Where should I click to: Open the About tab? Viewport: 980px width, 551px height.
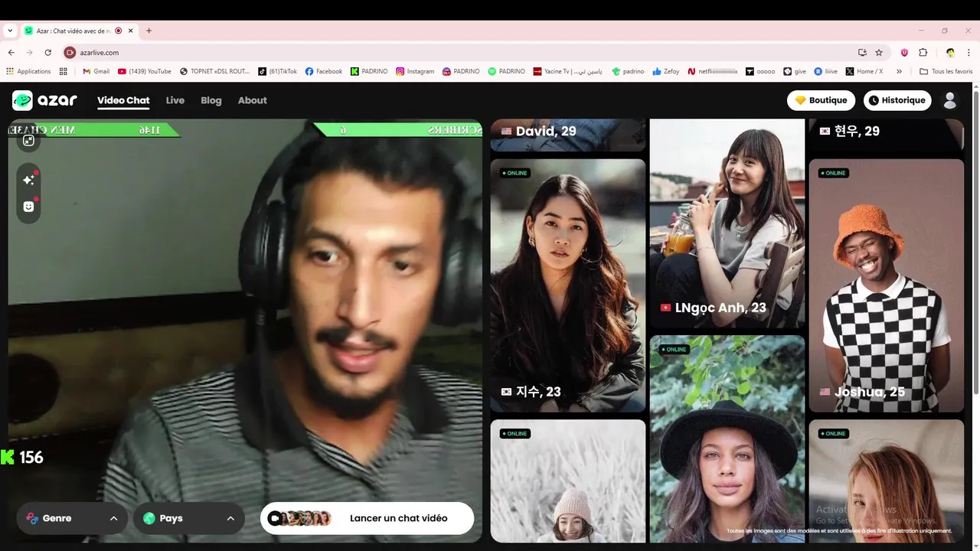(252, 100)
